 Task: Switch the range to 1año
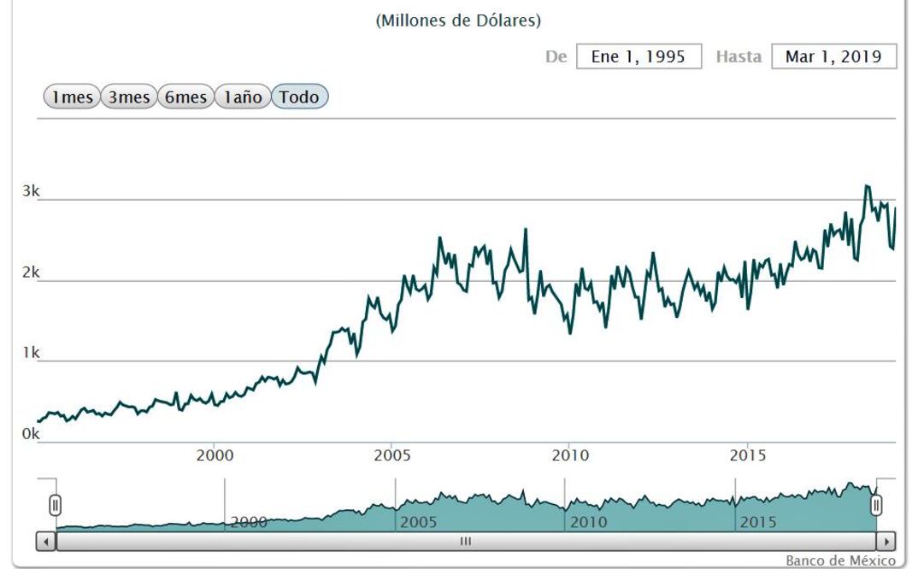(x=243, y=97)
